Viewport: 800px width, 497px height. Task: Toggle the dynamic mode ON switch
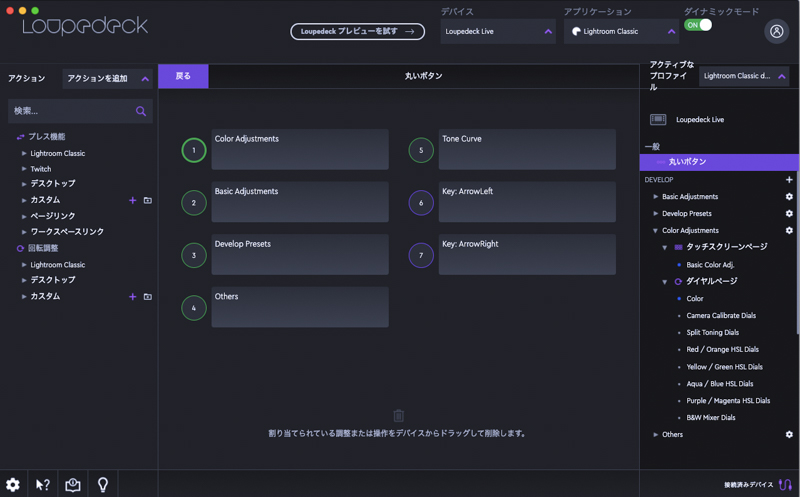pyautogui.click(x=697, y=25)
